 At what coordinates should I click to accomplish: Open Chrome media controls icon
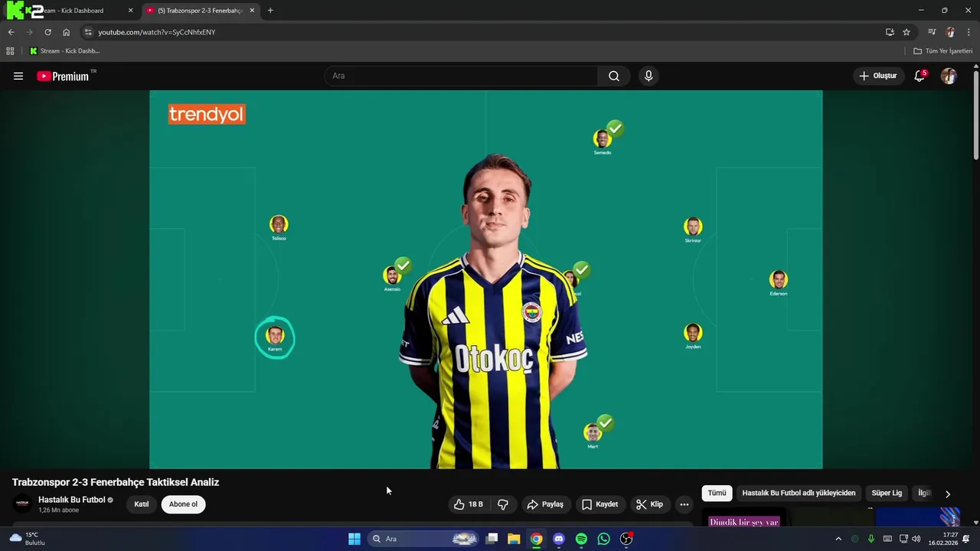point(932,32)
